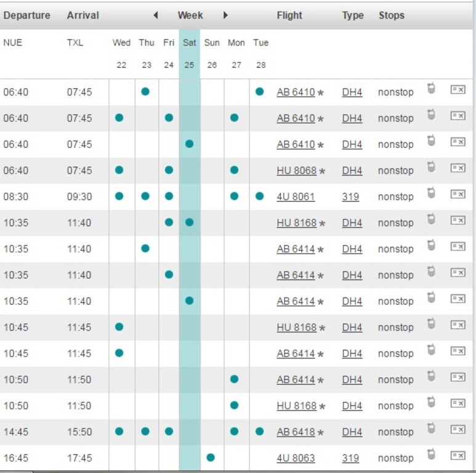The image size is (476, 473).
Task: Go to previous week using the left arrow
Action: click(x=156, y=15)
